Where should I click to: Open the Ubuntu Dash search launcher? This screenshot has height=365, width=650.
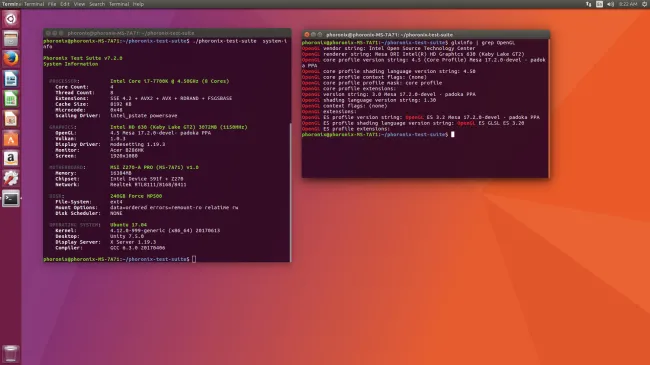pyautogui.click(x=11, y=19)
